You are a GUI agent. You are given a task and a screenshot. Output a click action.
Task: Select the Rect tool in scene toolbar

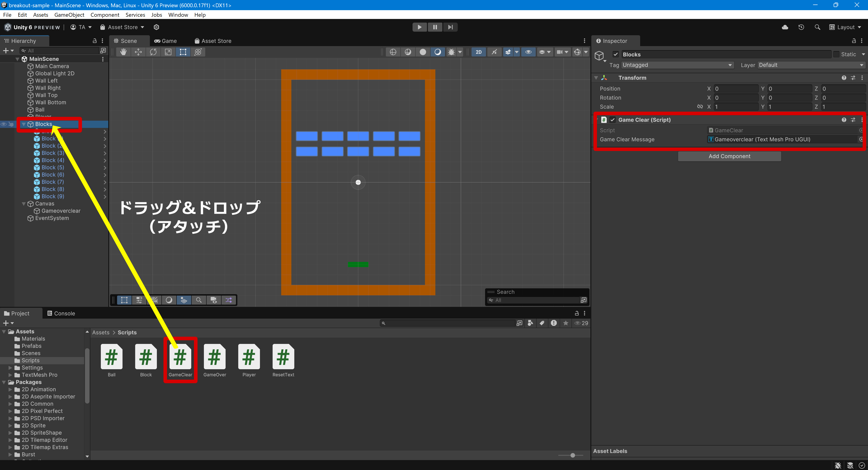pyautogui.click(x=183, y=52)
